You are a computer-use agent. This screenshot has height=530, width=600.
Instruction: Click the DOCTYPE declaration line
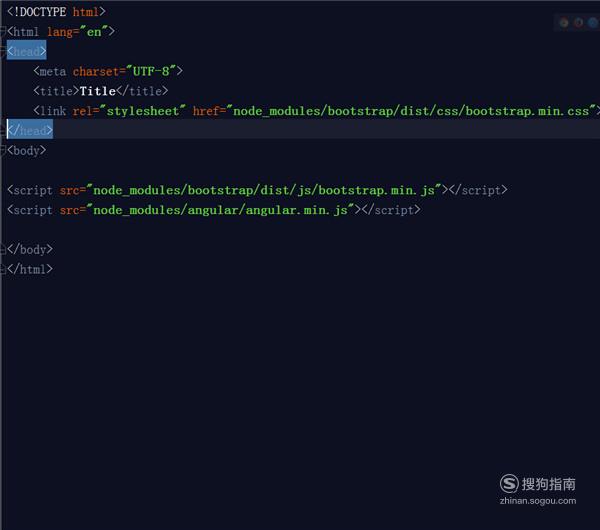(56, 12)
